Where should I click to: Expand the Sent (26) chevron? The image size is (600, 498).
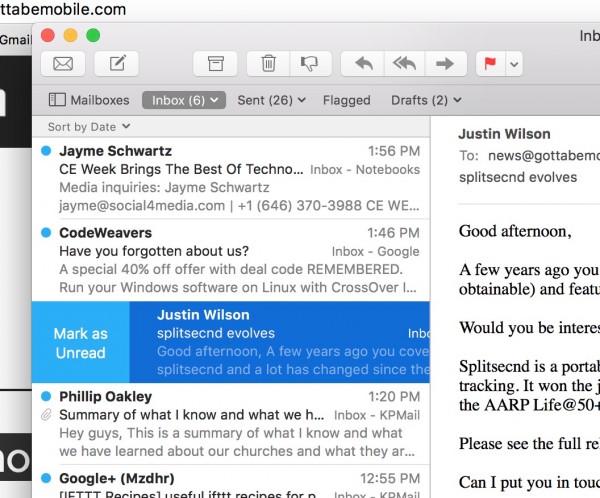[x=302, y=100]
